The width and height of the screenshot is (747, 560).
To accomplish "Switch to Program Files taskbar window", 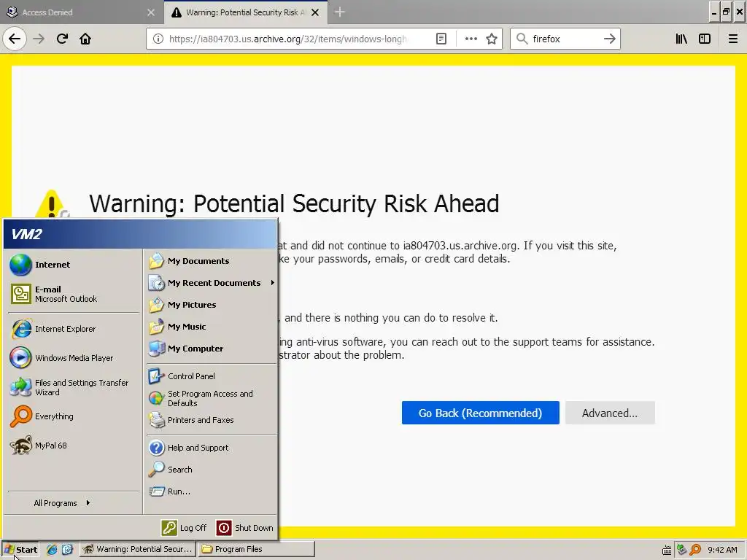I will pos(257,549).
